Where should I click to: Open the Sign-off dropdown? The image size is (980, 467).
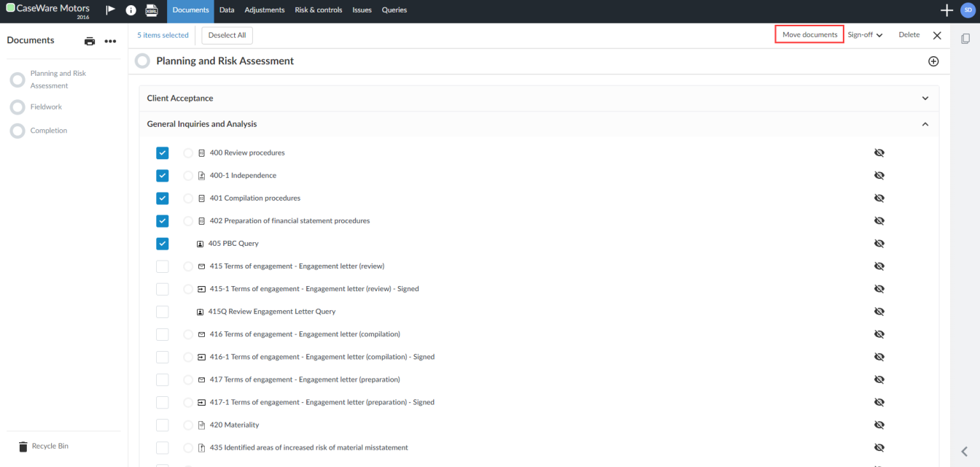(x=864, y=34)
